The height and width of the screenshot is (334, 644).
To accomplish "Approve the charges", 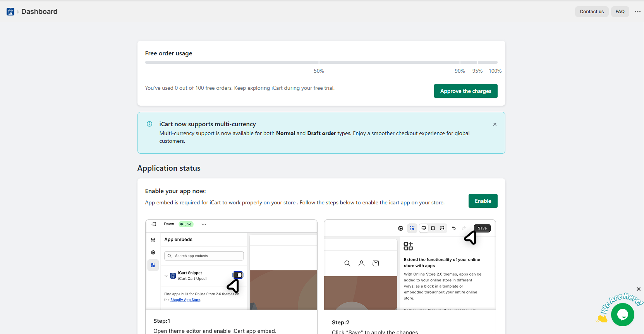I will pos(465,91).
